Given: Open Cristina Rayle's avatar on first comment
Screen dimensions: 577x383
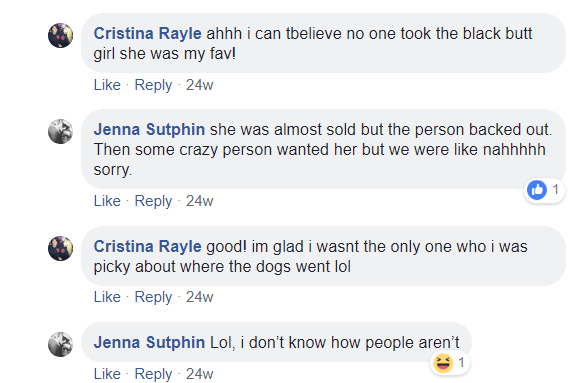Looking at the screenshot, I should coord(60,35).
